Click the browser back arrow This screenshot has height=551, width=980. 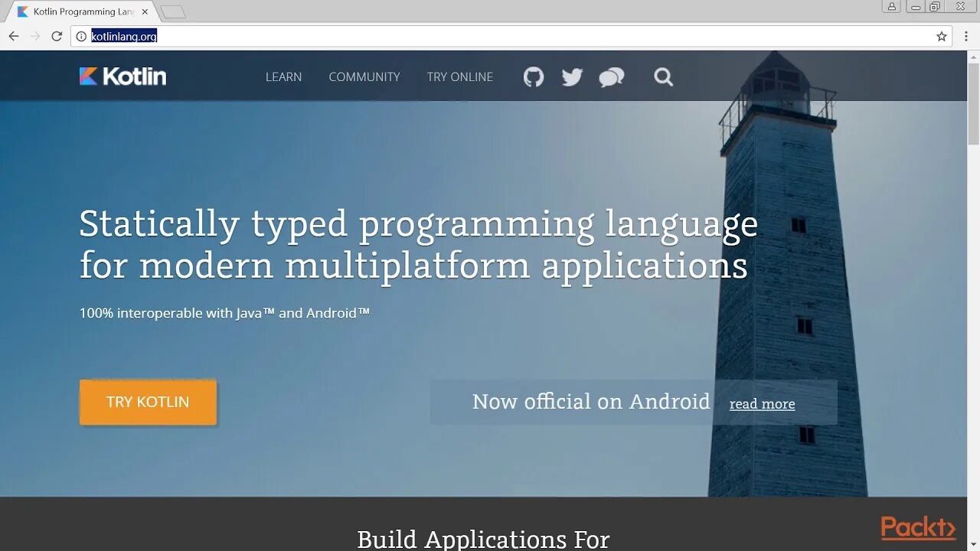click(x=14, y=36)
